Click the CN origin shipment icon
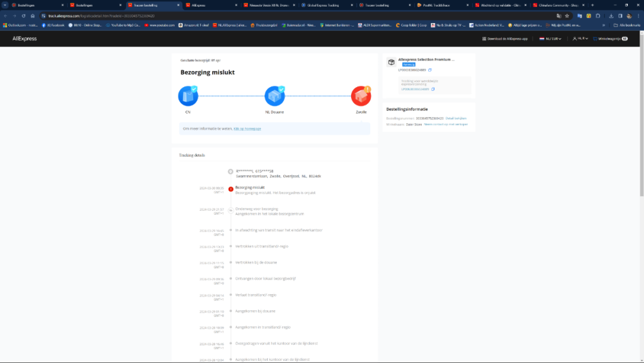This screenshot has height=363, width=644. click(x=188, y=96)
